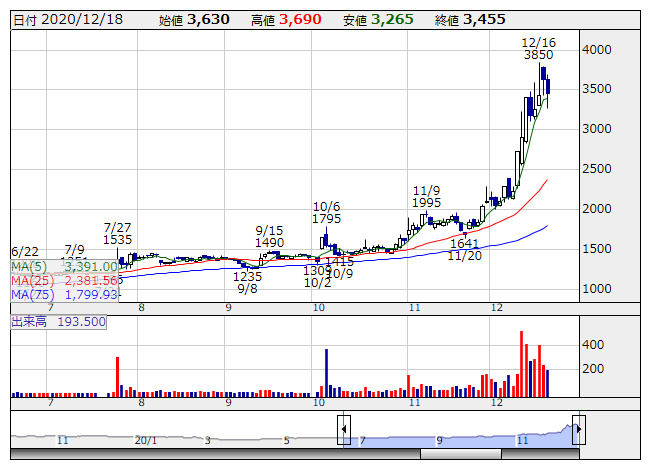Select the MA(25) moving average legend
Image resolution: width=653 pixels, height=470 pixels.
point(65,281)
